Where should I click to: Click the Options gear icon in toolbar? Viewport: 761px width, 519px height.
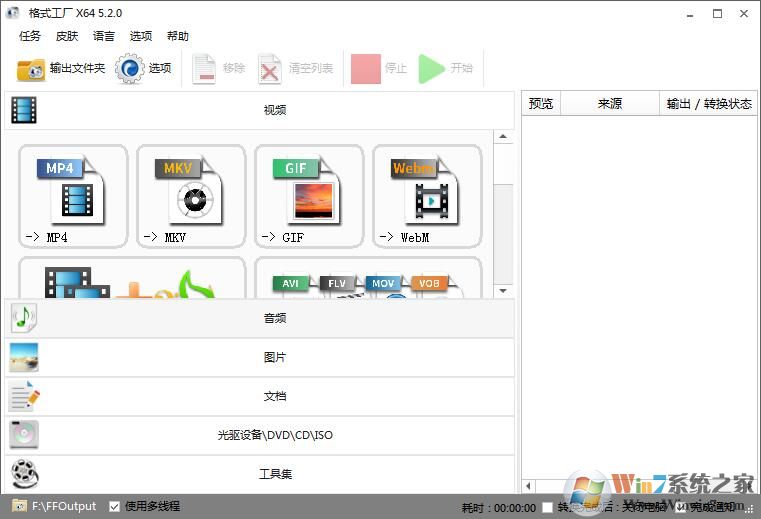click(130, 69)
